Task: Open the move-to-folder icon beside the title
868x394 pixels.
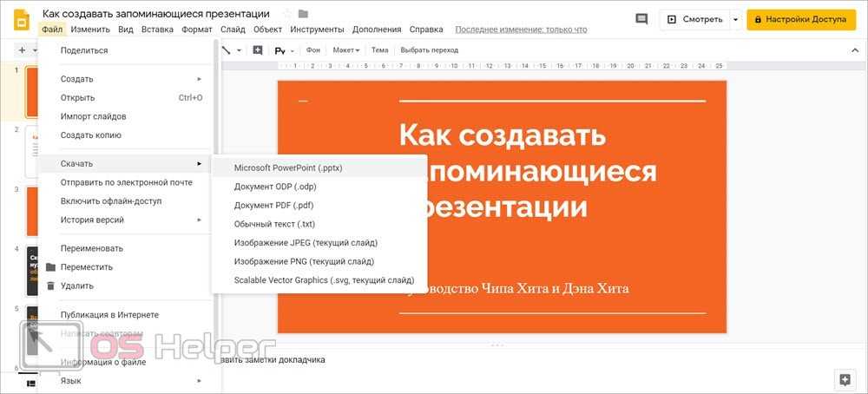Action: coord(303,14)
